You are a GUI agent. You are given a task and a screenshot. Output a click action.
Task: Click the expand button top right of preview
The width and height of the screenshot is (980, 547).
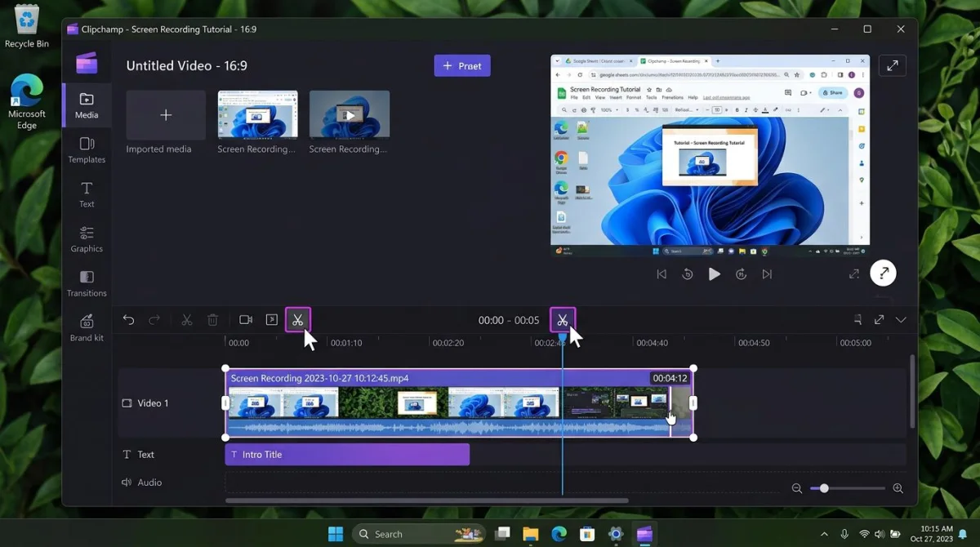(x=893, y=66)
